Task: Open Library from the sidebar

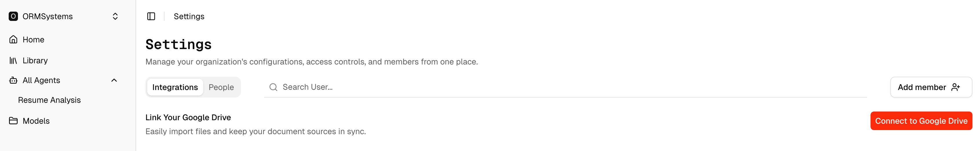Action: point(35,61)
